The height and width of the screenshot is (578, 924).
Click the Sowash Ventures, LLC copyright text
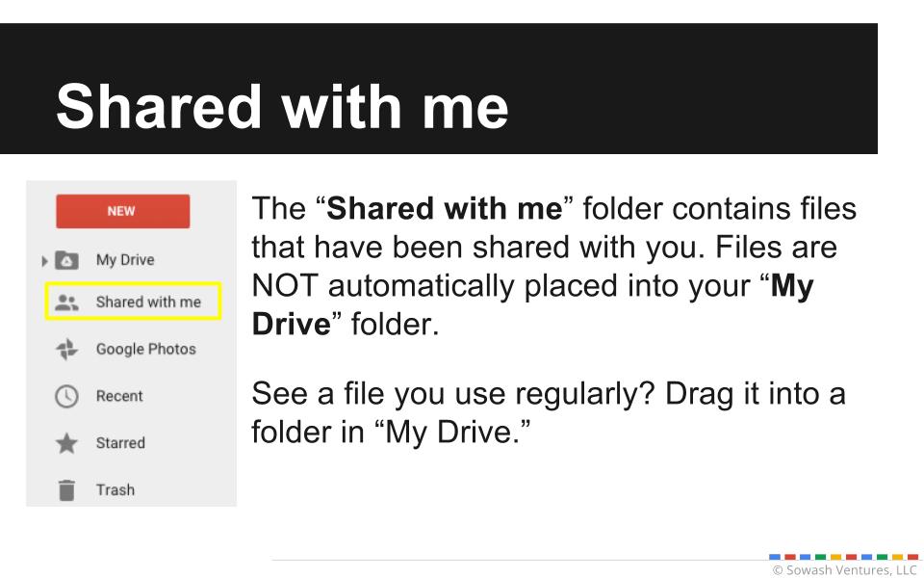(x=845, y=569)
